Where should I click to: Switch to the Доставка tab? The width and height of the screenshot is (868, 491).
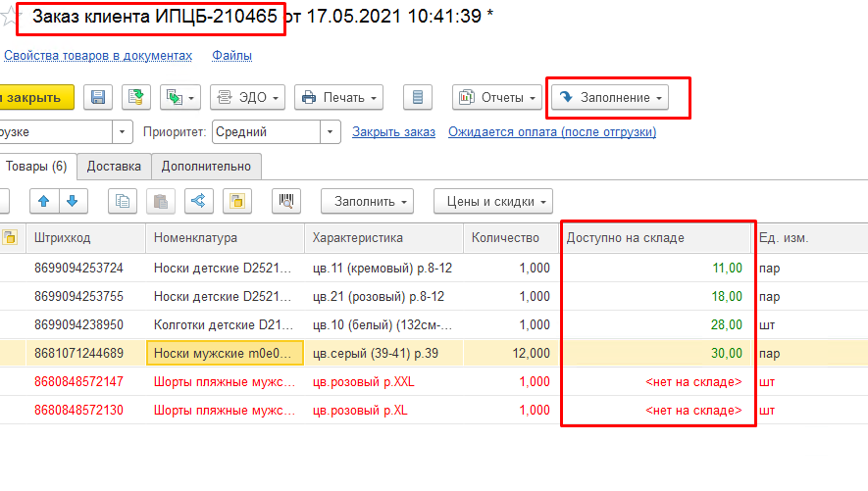click(x=114, y=167)
